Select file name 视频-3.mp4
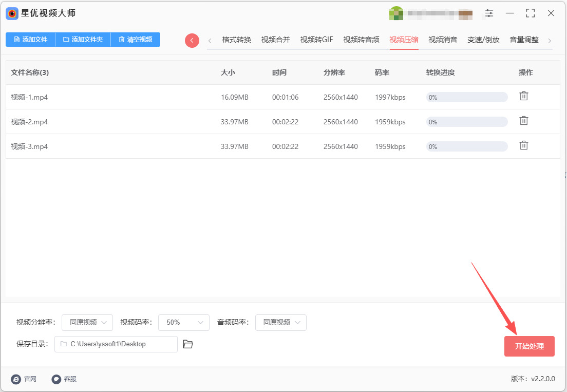The width and height of the screenshot is (567, 392). (x=29, y=146)
